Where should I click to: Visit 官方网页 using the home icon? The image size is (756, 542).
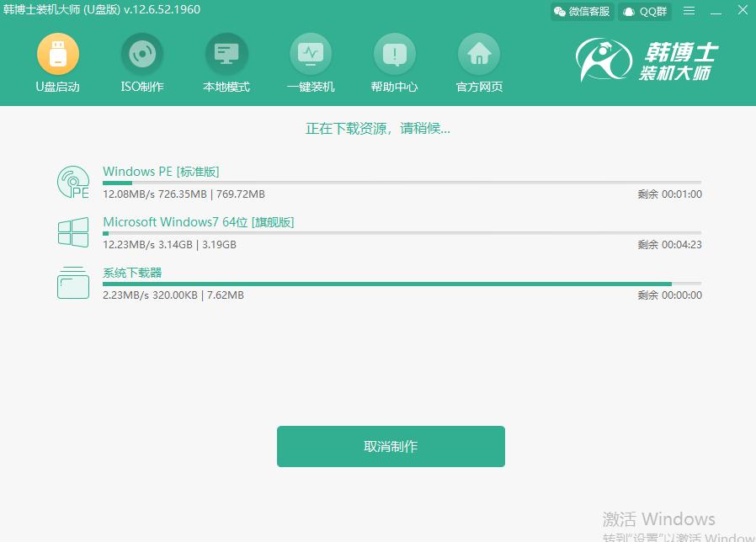click(479, 52)
